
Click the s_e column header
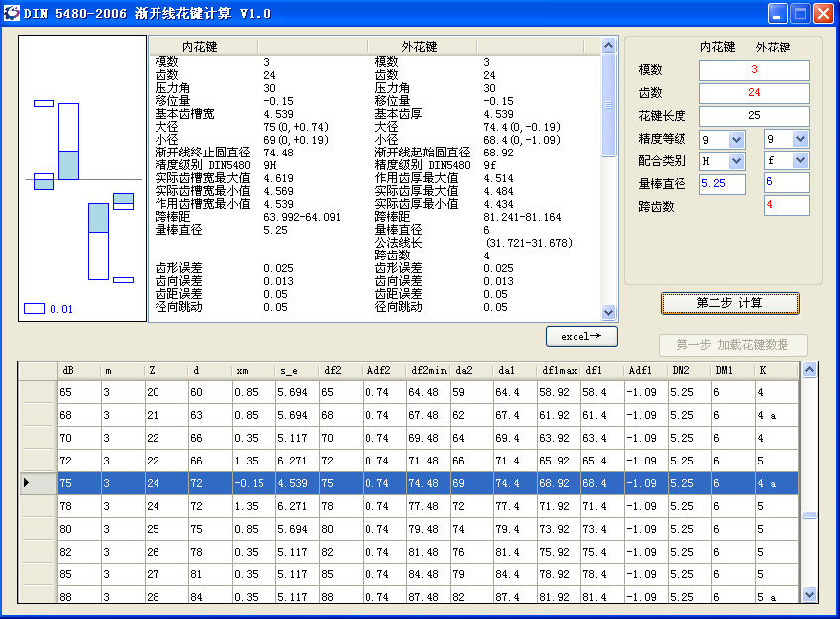click(296, 370)
